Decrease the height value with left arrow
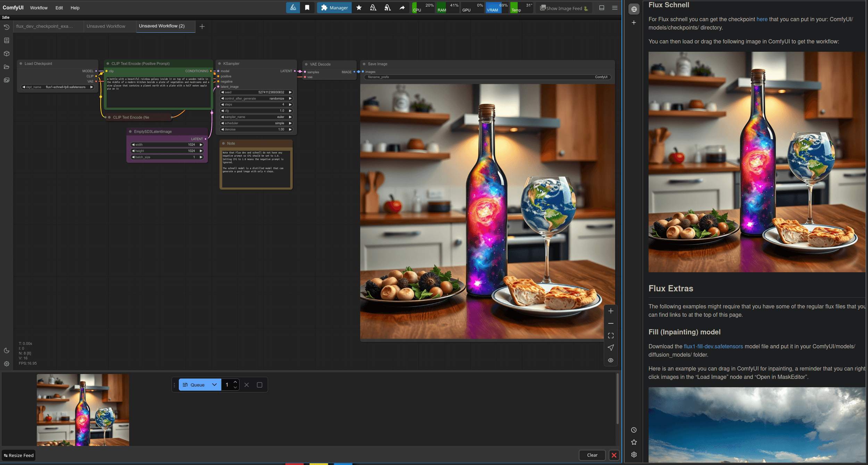Screen dimensions: 868x465 (x=133, y=151)
